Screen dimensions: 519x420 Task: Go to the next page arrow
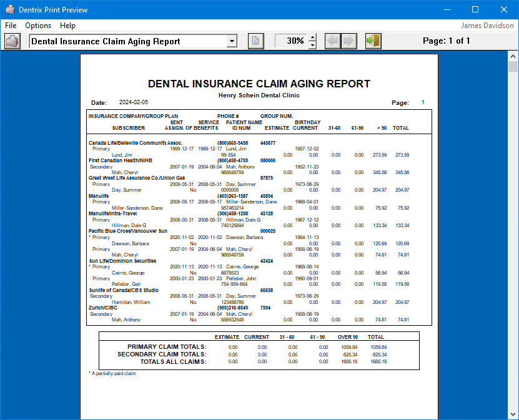[348, 41]
